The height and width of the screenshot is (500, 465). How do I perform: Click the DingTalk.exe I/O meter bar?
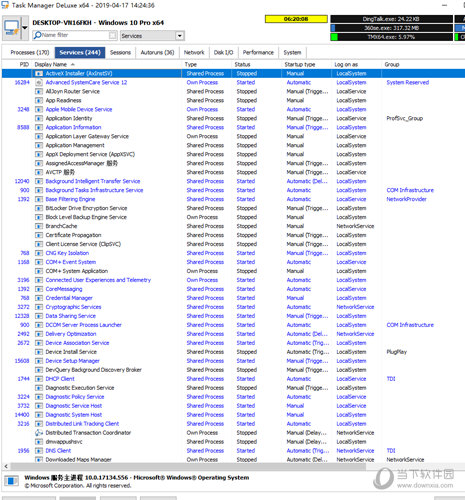tap(391, 19)
